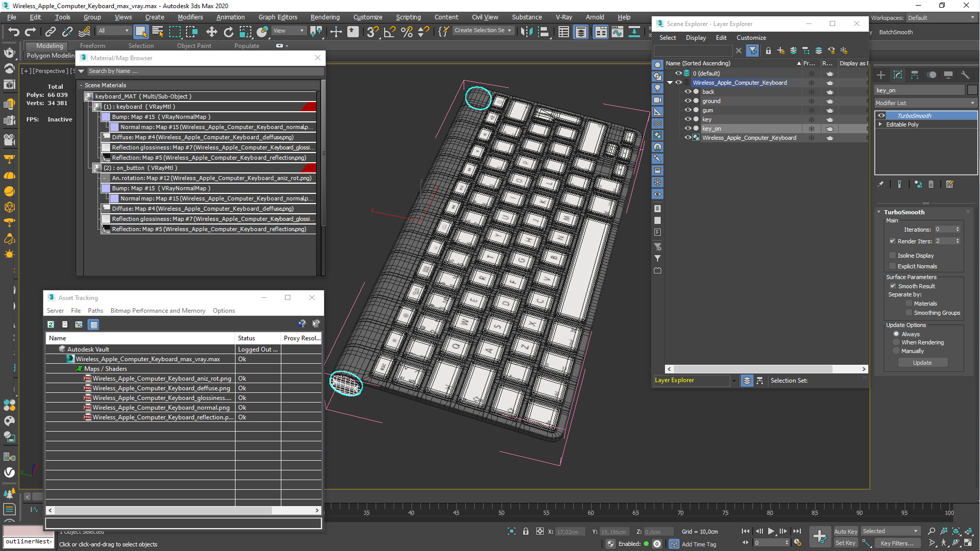Uncheck the Render Iters checkbox
The width and height of the screenshot is (980, 551).
893,241
